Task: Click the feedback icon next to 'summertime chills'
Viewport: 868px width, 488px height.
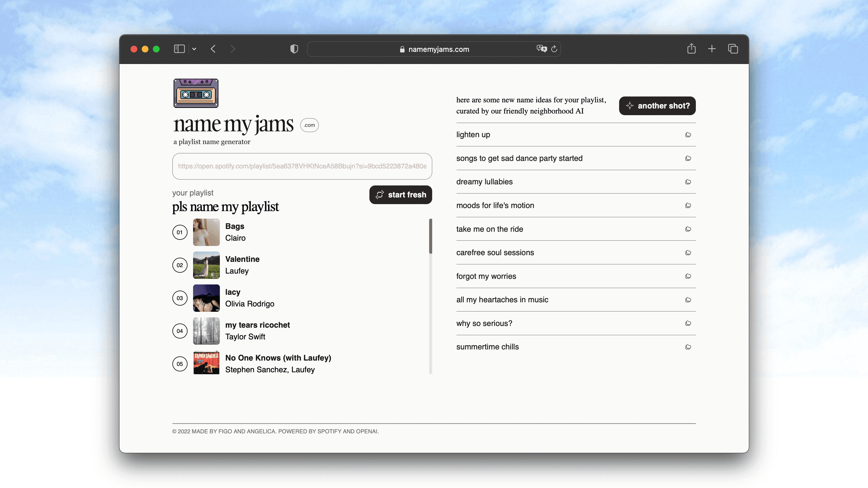Action: [x=688, y=346]
